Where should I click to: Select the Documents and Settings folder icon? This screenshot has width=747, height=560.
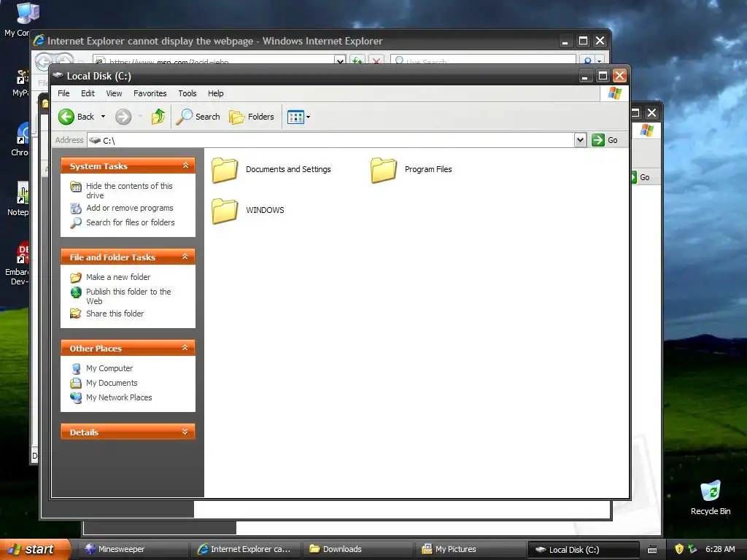[x=225, y=170]
